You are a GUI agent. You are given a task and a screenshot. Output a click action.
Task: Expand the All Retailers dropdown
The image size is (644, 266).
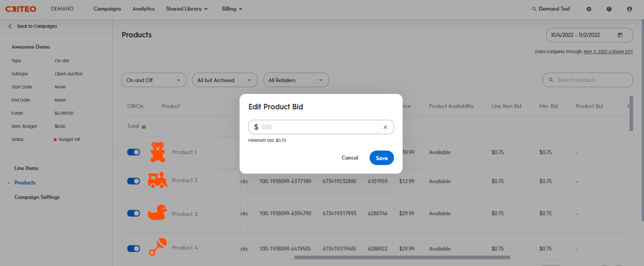[x=296, y=80]
